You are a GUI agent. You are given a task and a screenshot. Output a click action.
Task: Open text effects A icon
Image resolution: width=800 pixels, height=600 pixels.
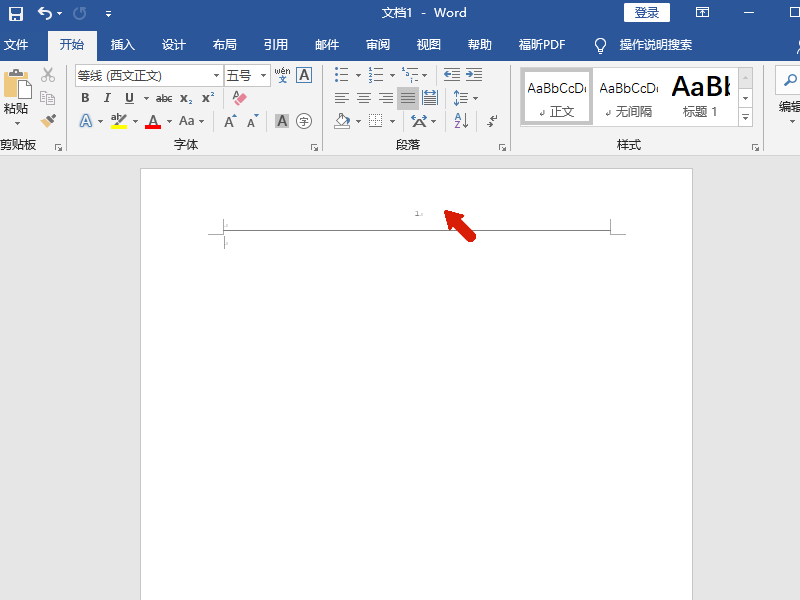tap(86, 121)
